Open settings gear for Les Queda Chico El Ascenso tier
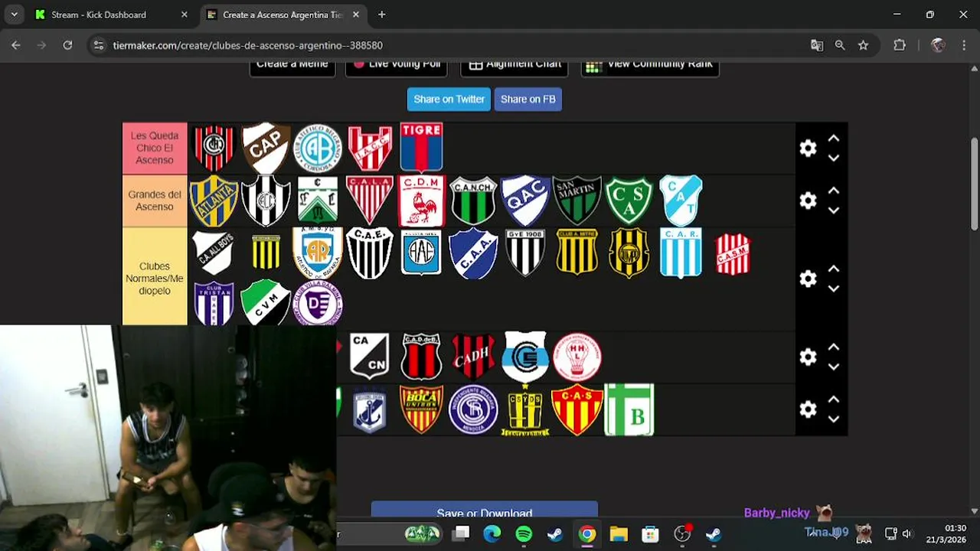This screenshot has width=980, height=551. [808, 148]
